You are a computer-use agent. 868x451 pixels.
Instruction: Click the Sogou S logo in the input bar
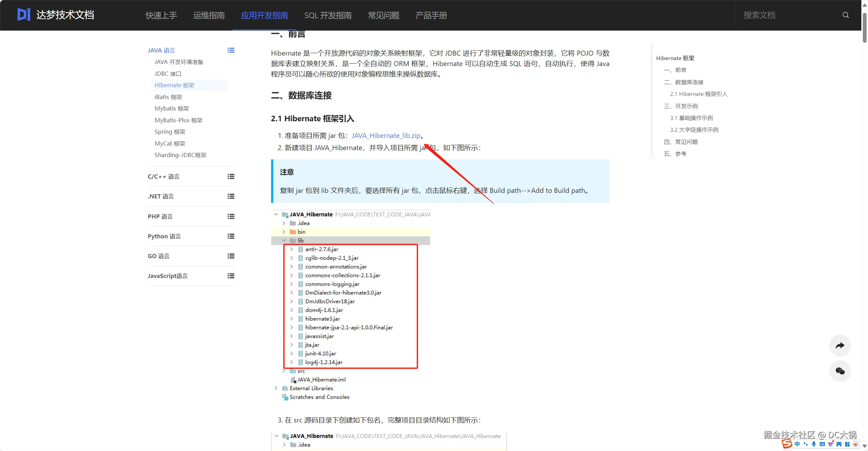[x=787, y=444]
